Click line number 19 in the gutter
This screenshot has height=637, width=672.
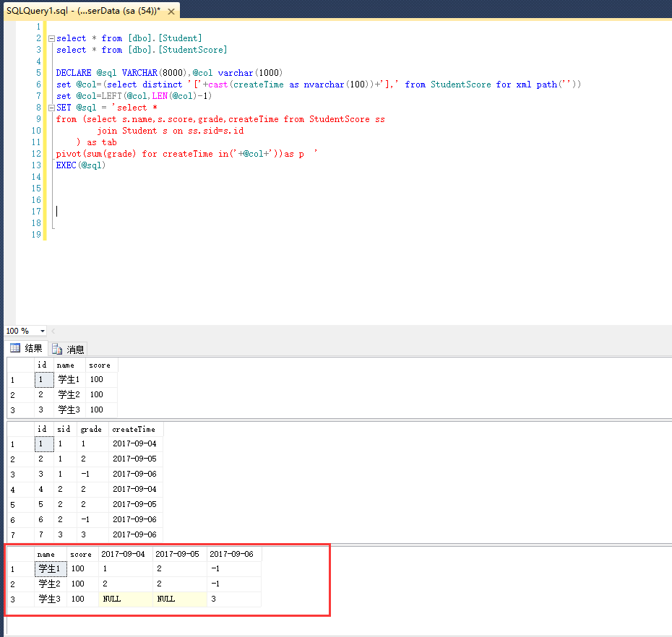tap(36, 235)
